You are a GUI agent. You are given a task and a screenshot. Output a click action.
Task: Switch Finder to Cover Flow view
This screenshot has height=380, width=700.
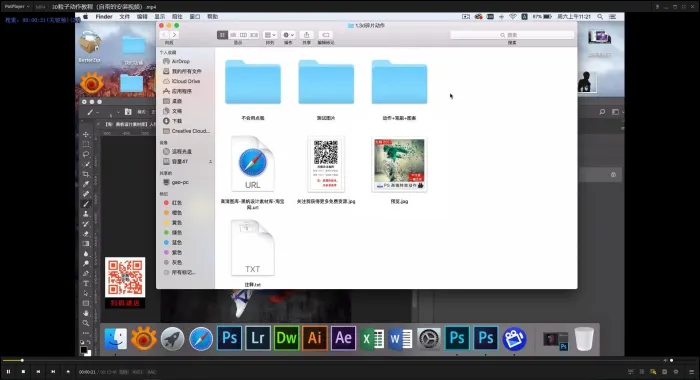click(254, 35)
